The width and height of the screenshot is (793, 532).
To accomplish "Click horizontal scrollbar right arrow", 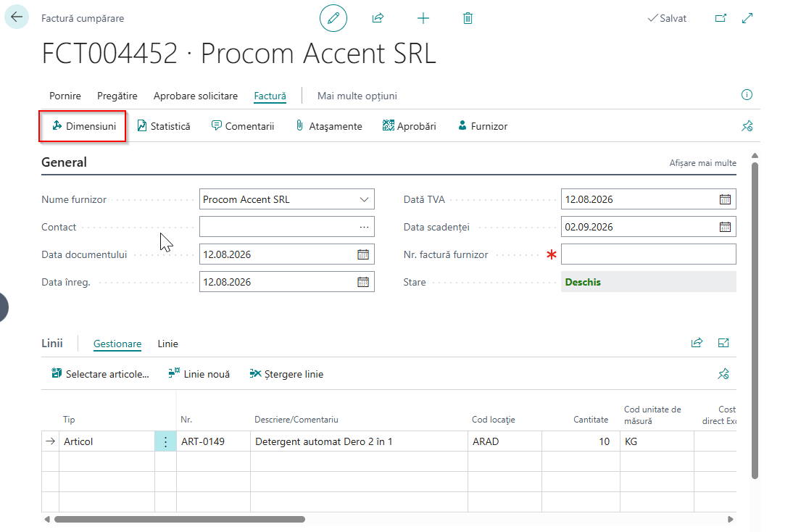I will 730,520.
